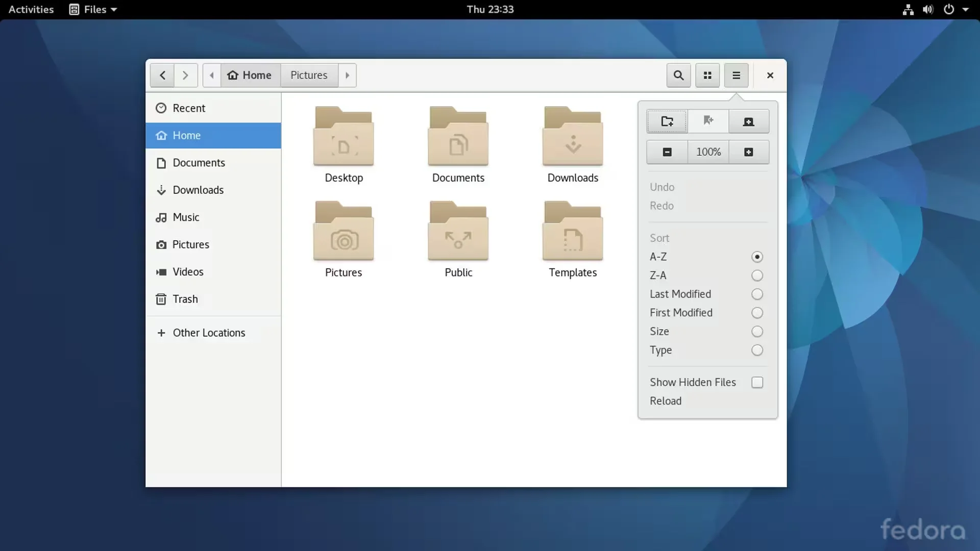
Task: Open Activities overview
Action: pos(31,9)
